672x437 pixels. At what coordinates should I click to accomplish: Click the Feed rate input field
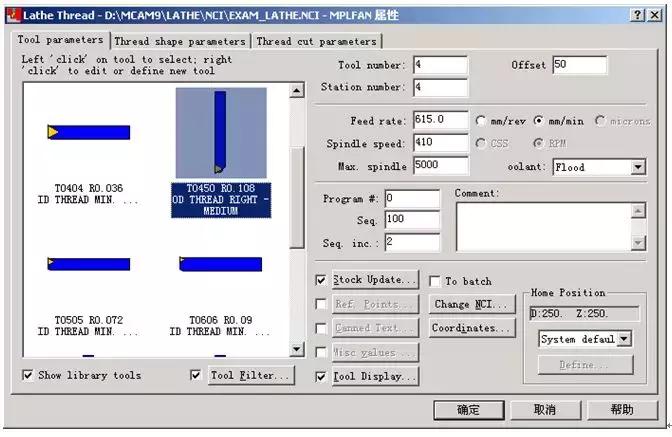pyautogui.click(x=441, y=120)
